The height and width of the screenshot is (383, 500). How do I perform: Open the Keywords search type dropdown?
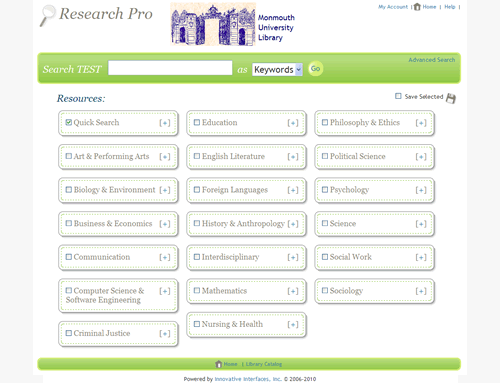pos(277,69)
